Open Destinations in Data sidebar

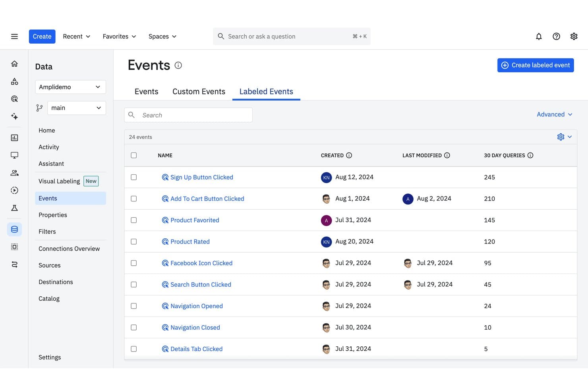(x=56, y=282)
